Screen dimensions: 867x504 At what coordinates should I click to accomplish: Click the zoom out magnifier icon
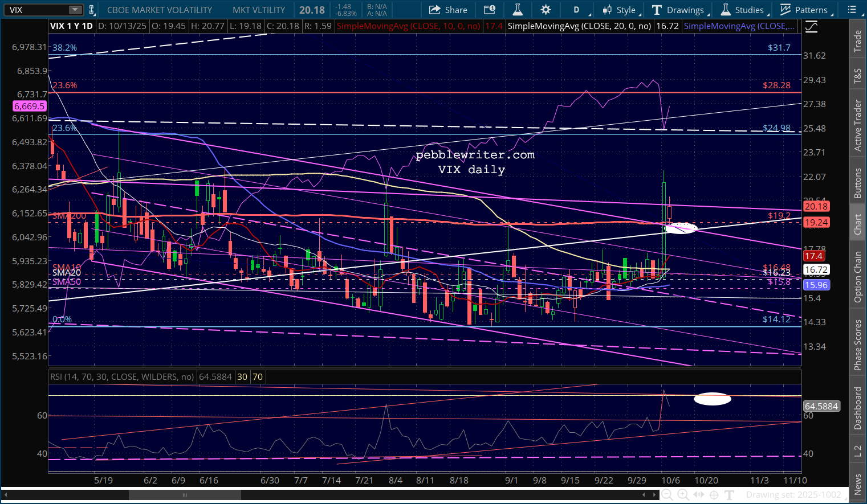[666, 495]
